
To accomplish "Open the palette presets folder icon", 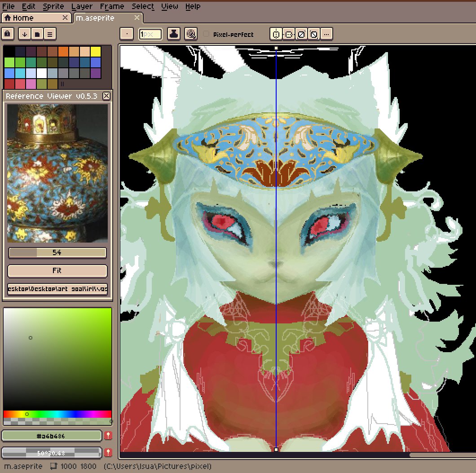I will (37, 34).
